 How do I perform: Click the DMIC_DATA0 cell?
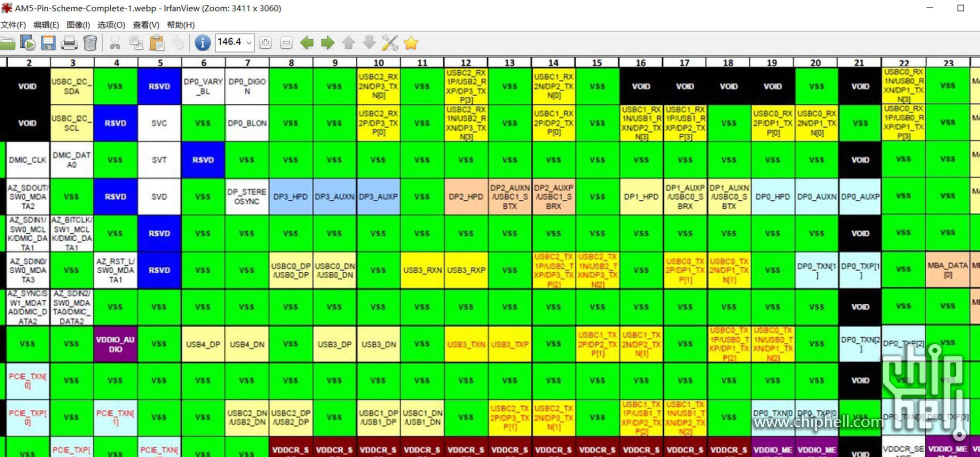click(72, 160)
